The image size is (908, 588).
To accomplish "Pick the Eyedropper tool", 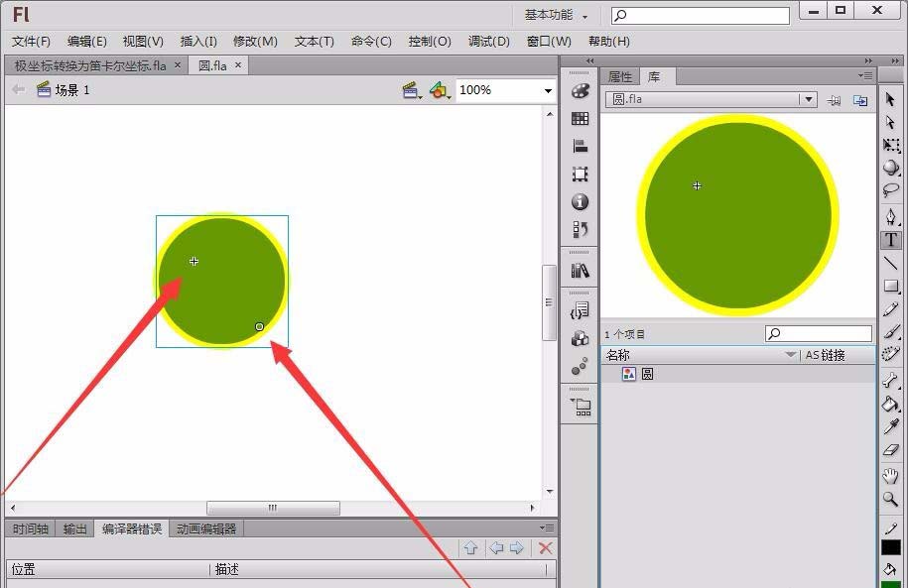I will (x=891, y=427).
